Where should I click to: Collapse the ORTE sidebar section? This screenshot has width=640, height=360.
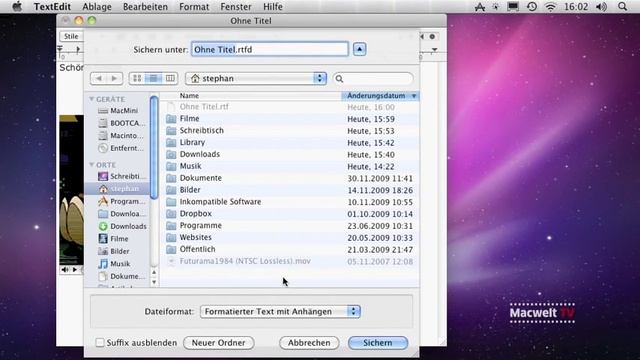pos(92,164)
